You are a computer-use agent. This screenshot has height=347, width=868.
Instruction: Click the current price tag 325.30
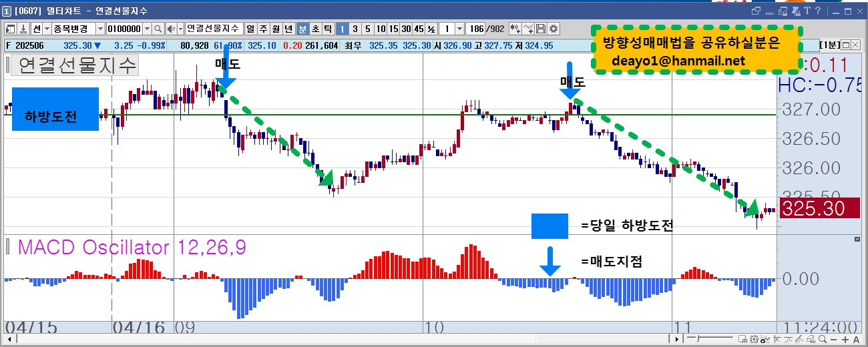tap(820, 208)
